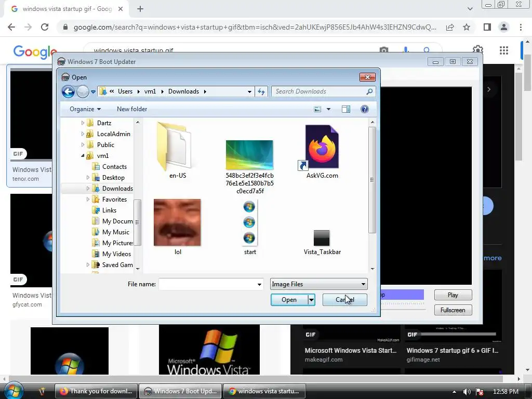Image resolution: width=532 pixels, height=399 pixels.
Task: Expand the Desktop tree node
Action: coord(88,178)
